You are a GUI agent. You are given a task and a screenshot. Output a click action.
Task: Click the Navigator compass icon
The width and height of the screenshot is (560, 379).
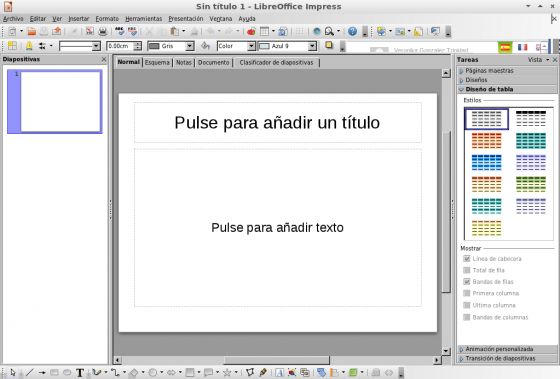(x=316, y=32)
